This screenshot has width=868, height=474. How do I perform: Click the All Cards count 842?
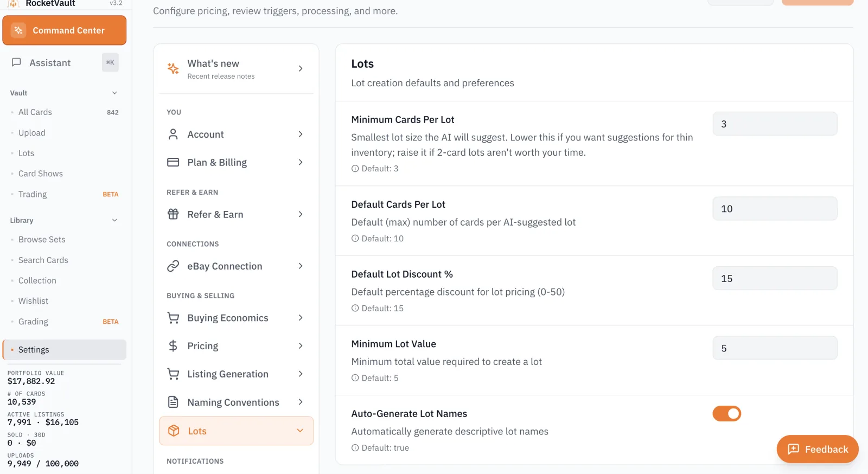(113, 112)
